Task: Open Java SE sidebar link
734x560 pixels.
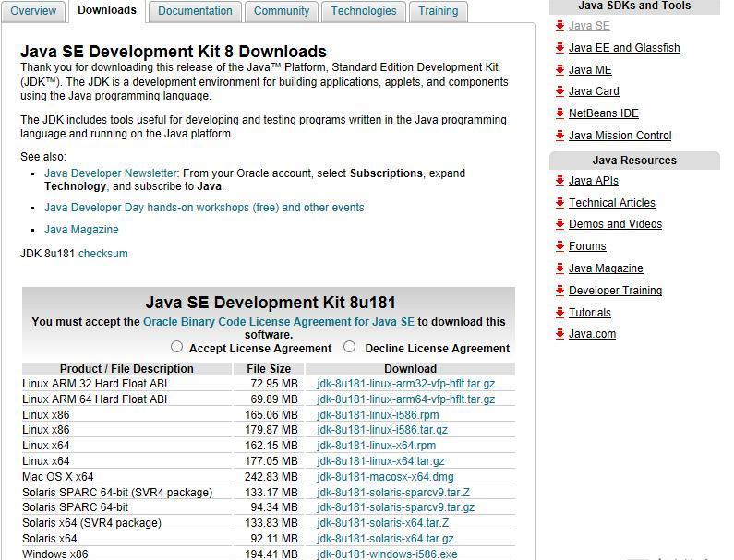Action: click(589, 26)
